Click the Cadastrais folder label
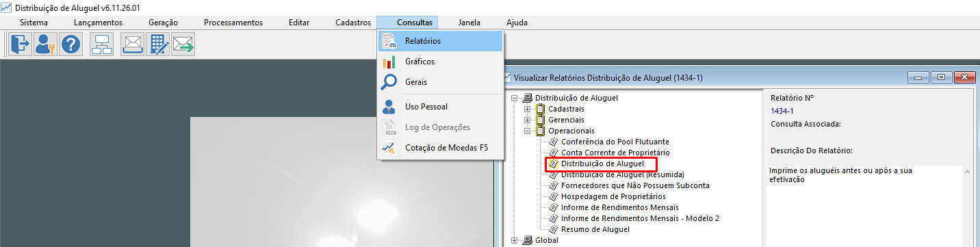 tap(566, 109)
